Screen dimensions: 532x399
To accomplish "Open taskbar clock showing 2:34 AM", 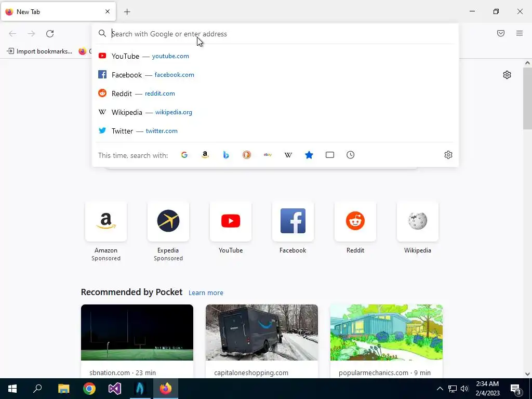I will tap(487, 389).
